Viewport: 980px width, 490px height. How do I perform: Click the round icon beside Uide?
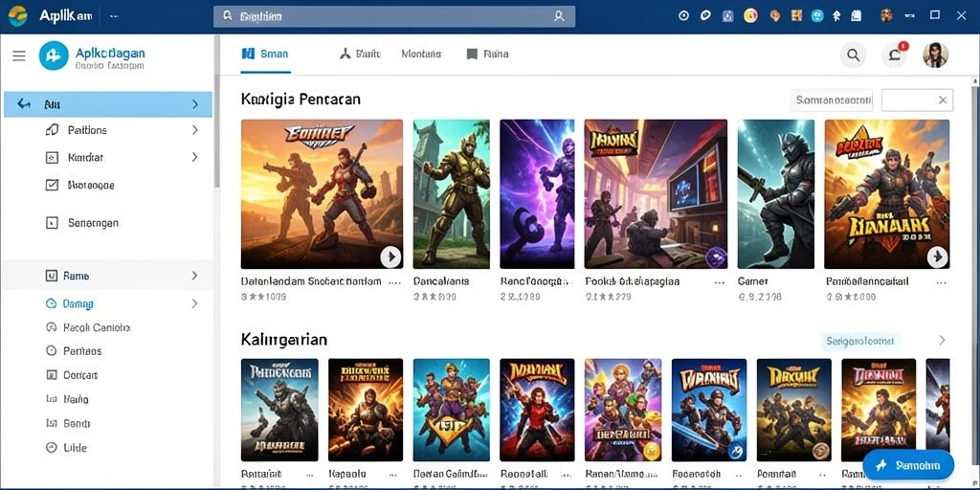52,448
